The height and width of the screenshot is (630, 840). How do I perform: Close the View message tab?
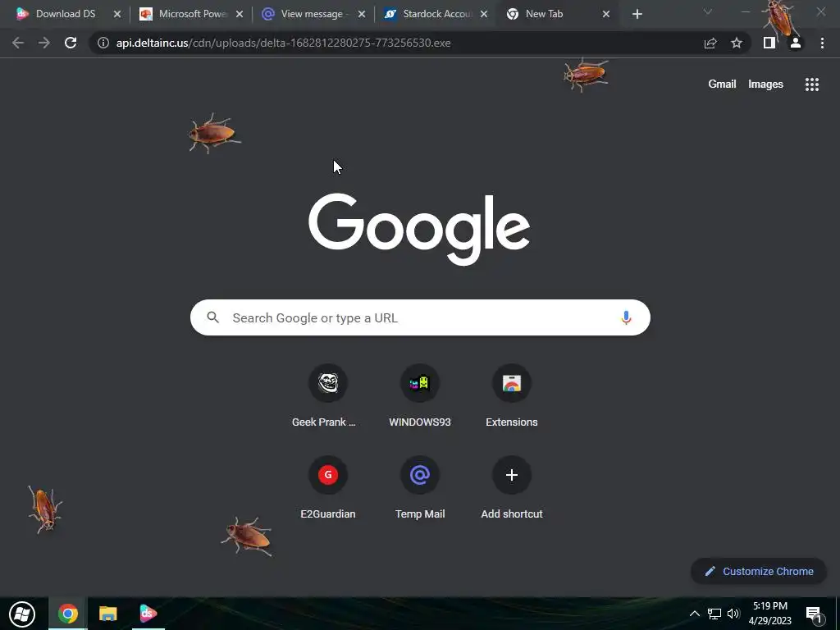(362, 14)
